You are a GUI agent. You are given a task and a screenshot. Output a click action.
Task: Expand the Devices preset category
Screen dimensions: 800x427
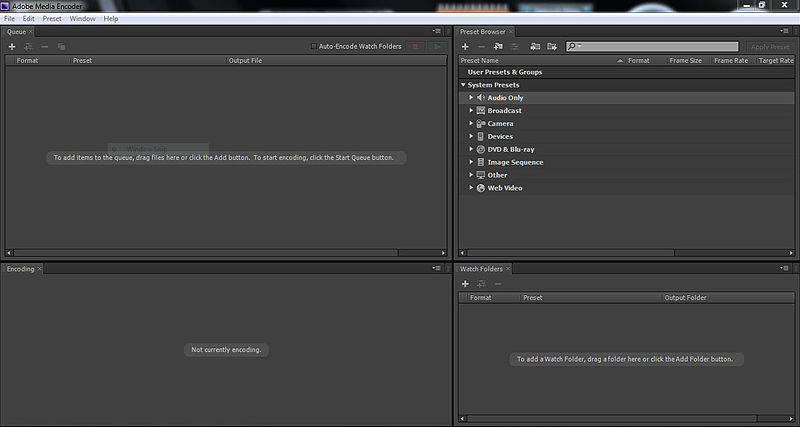click(471, 136)
